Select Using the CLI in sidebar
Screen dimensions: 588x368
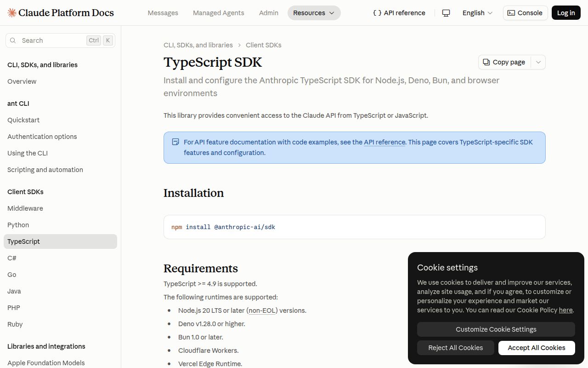60,153
